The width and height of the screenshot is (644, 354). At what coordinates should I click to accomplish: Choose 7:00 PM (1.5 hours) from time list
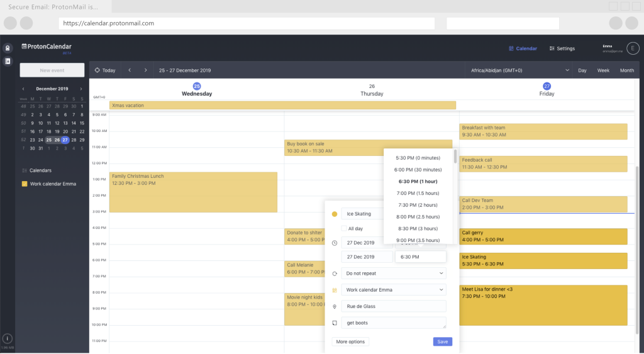(x=418, y=193)
